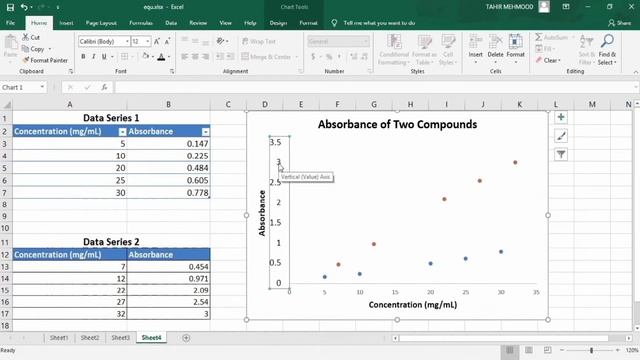640x360 pixels.
Task: Switch to chart Design tab
Action: pos(278,23)
